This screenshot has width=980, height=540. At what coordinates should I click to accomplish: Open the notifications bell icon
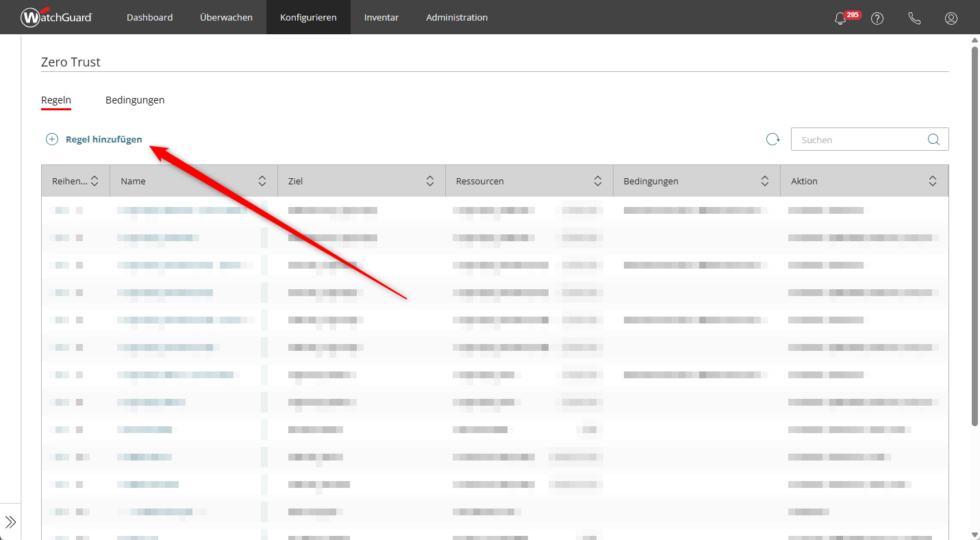(840, 19)
